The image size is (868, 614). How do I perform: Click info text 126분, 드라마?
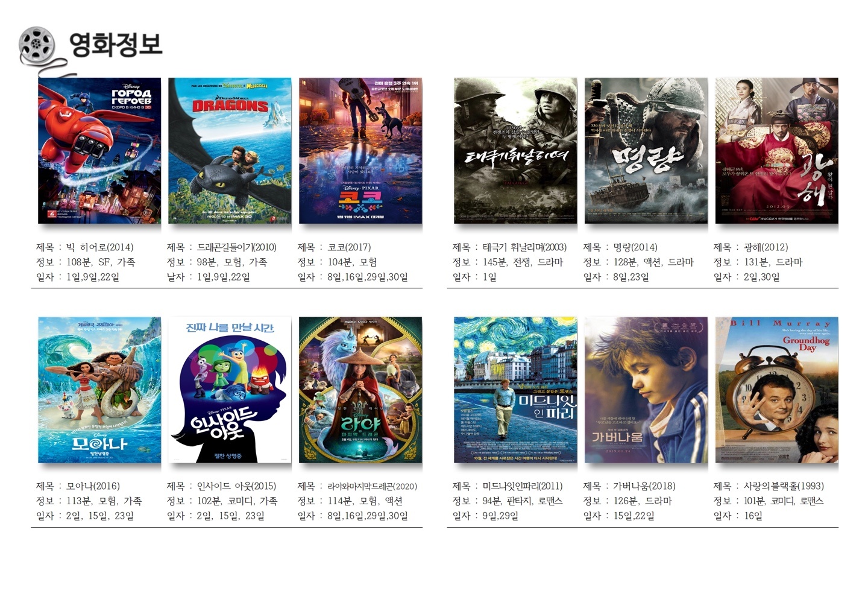click(643, 501)
